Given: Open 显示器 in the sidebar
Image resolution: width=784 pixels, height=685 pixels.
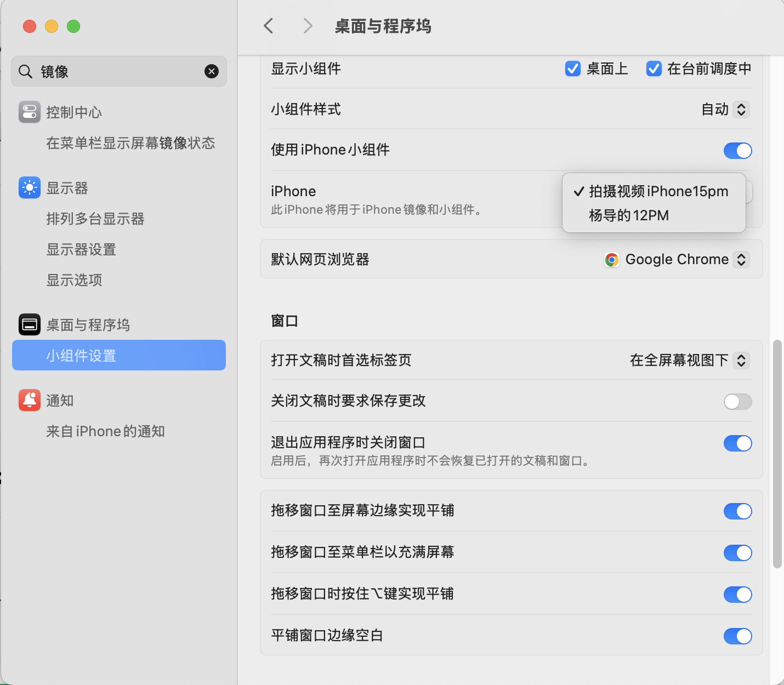Looking at the screenshot, I should tap(119, 187).
